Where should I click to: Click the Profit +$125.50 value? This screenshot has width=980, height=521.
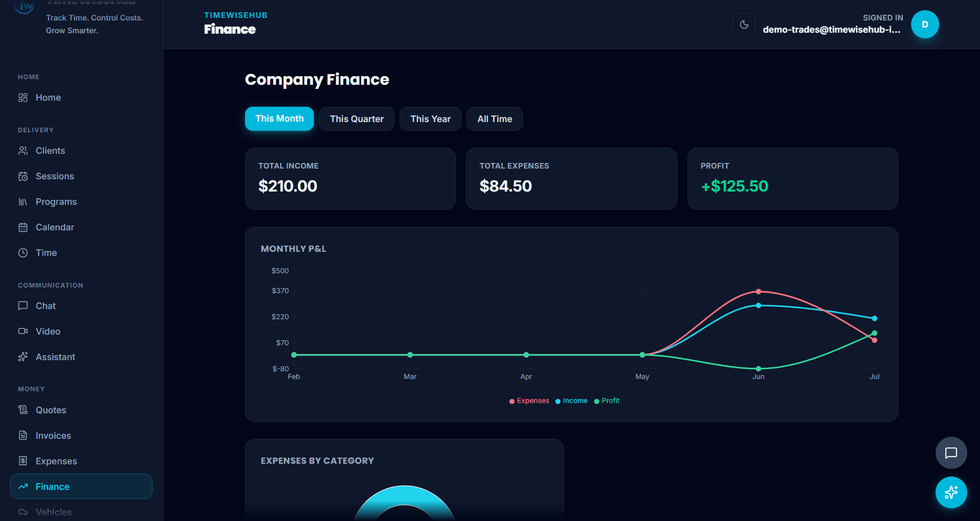(734, 186)
